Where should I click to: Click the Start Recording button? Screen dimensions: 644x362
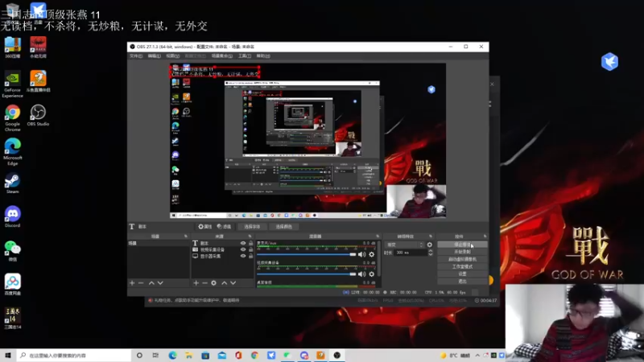click(x=462, y=252)
